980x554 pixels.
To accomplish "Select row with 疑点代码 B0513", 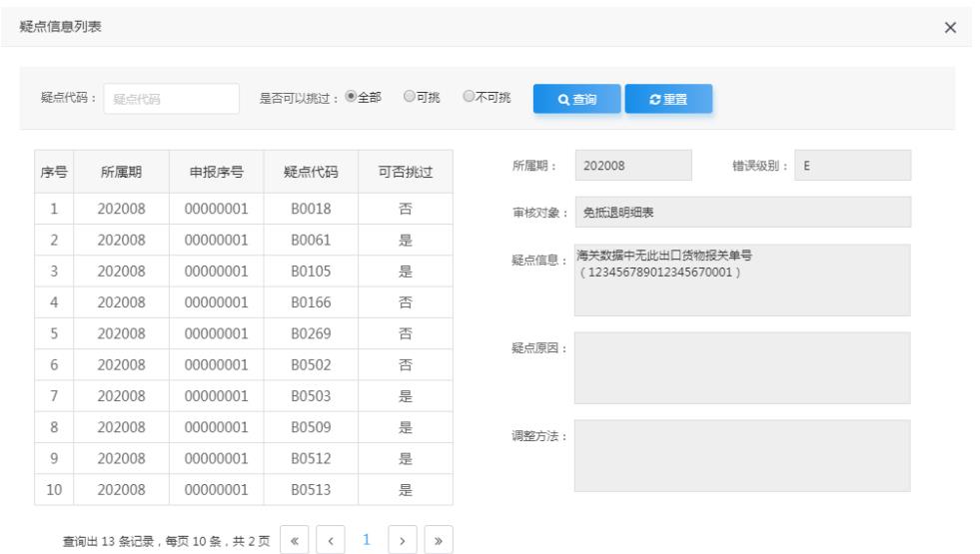I will click(310, 490).
